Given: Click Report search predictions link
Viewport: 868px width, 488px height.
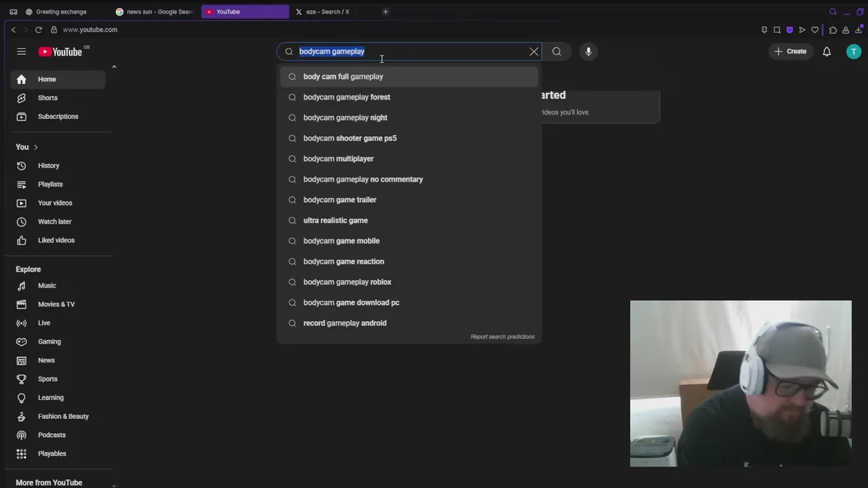Looking at the screenshot, I should click(502, 337).
